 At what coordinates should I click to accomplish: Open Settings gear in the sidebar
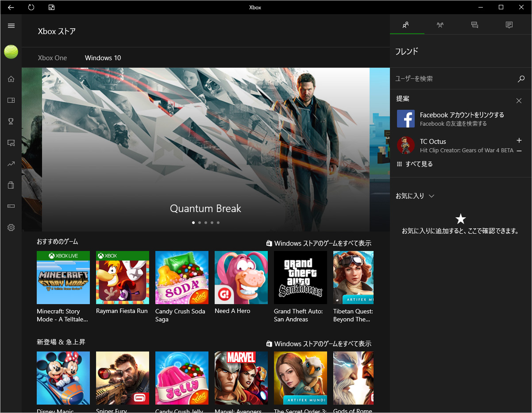pos(11,228)
